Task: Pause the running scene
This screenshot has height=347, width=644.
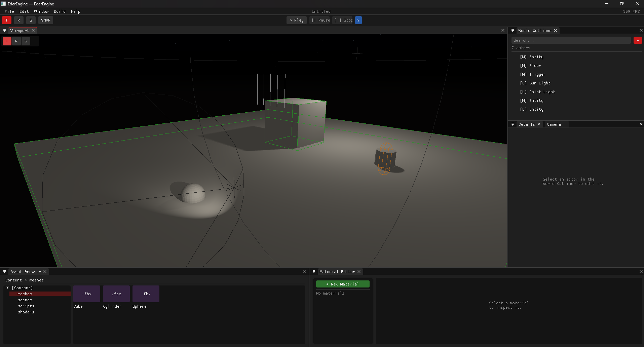Action: point(319,20)
